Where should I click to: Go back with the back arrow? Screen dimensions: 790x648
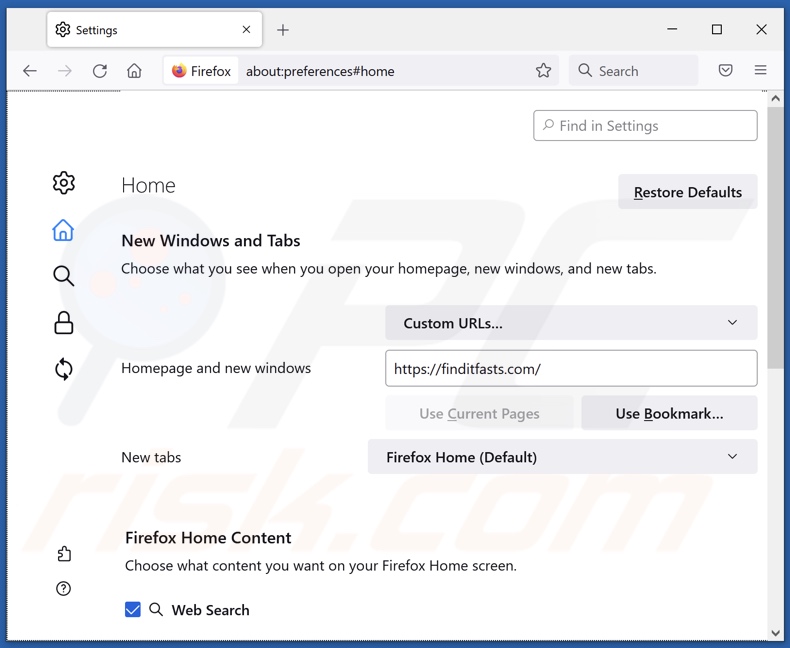pos(30,71)
